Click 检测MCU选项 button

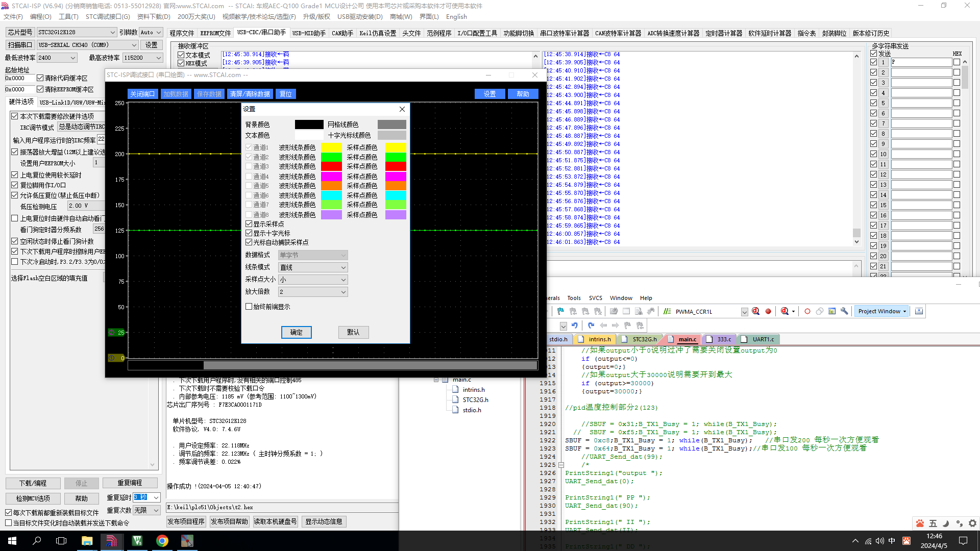point(33,498)
